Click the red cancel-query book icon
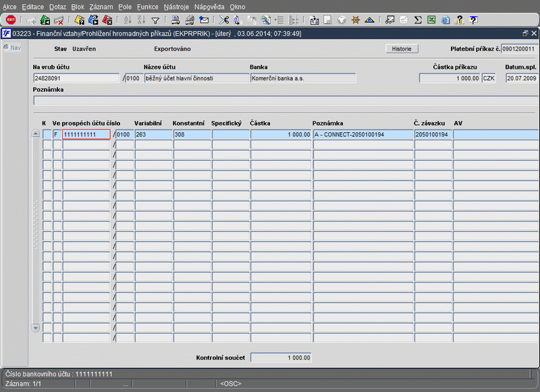 point(107,20)
